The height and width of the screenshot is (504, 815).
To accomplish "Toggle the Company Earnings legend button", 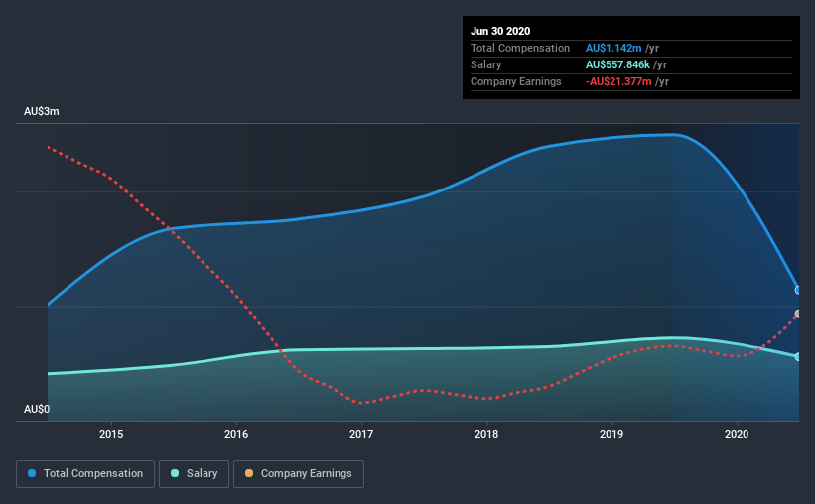I will (x=299, y=474).
